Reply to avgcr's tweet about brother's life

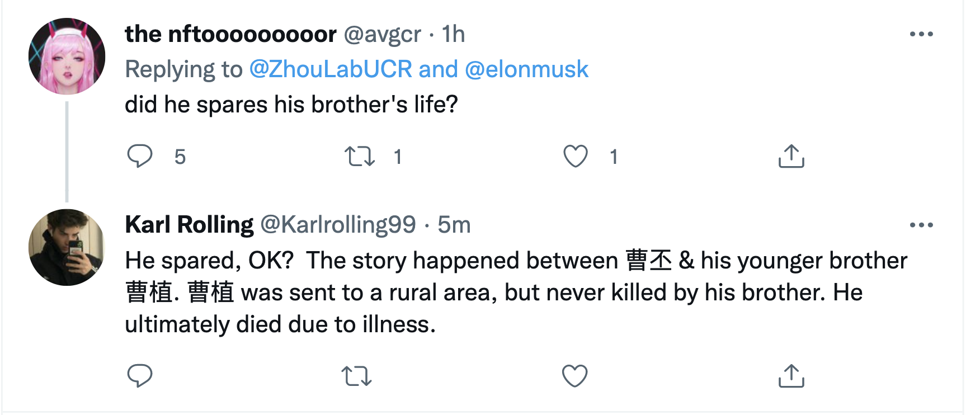coord(140,156)
